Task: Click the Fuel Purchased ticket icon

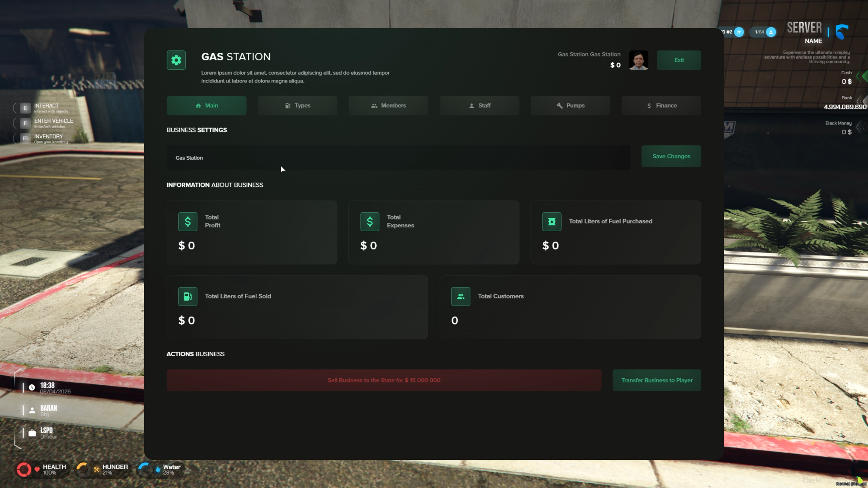Action: click(x=552, y=222)
